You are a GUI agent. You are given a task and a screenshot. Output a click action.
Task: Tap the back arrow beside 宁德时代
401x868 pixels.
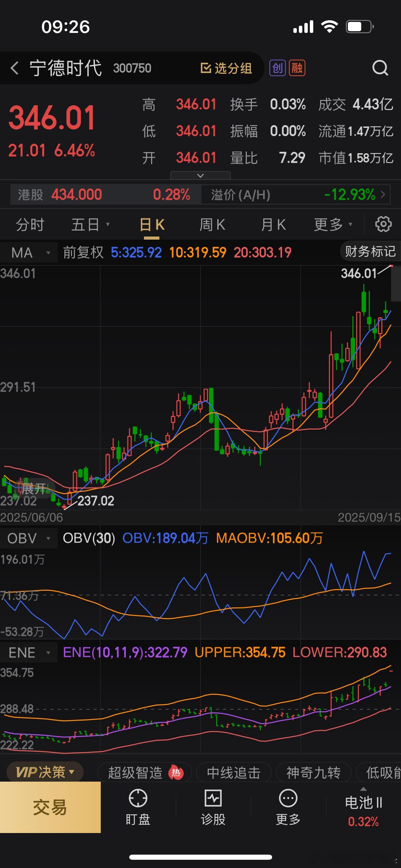14,68
